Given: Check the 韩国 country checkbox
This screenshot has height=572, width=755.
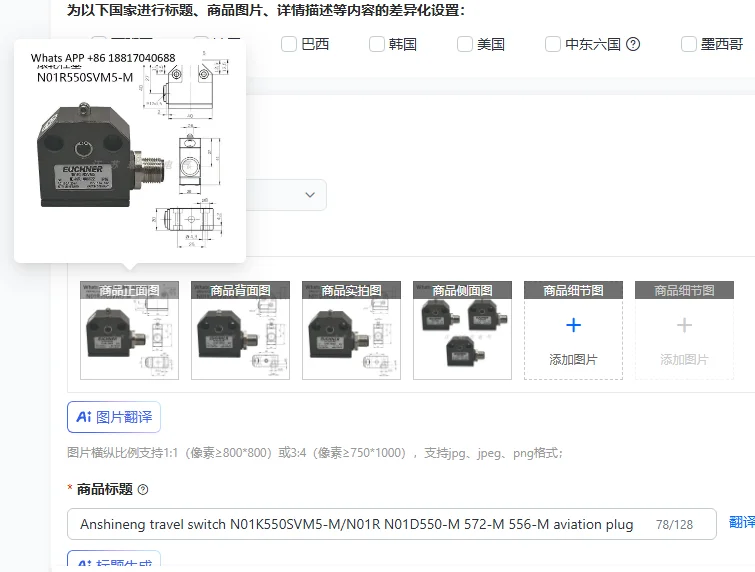Looking at the screenshot, I should (x=377, y=44).
